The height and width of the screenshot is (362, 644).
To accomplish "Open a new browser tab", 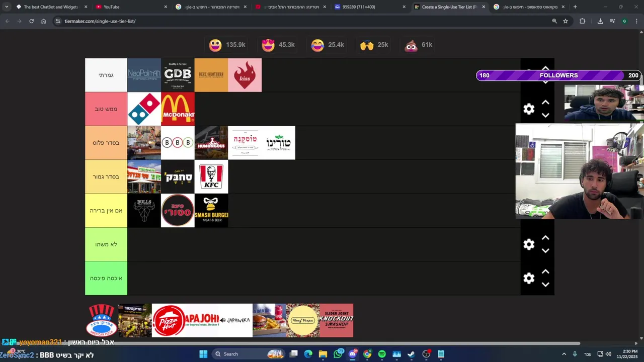I will pos(575,7).
